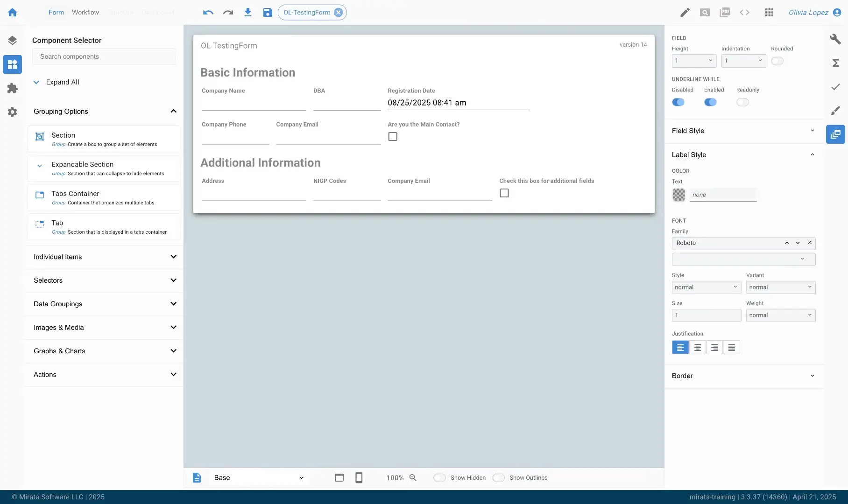The height and width of the screenshot is (504, 848).
Task: Open the apps grid menu
Action: coord(769,12)
